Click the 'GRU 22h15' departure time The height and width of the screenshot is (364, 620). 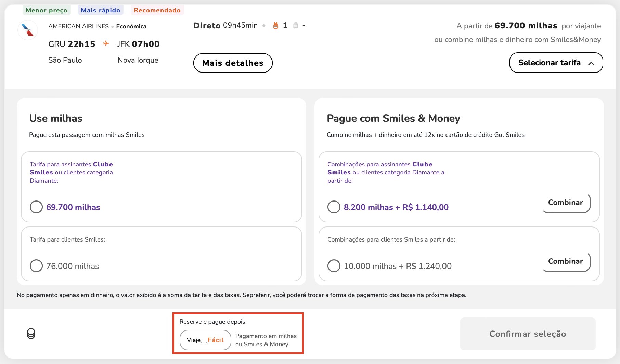[72, 44]
